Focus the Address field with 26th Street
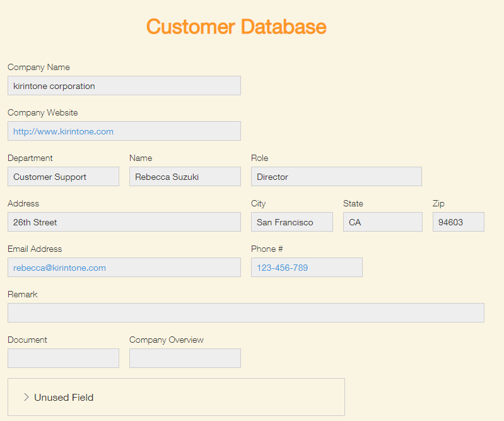Viewport: 504px width, 421px height. 124,222
